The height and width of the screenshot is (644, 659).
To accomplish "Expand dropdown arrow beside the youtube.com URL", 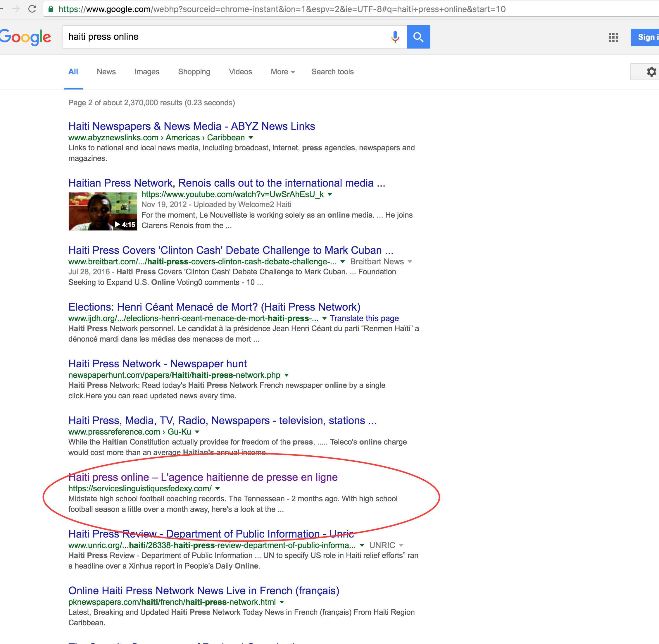I will click(330, 194).
